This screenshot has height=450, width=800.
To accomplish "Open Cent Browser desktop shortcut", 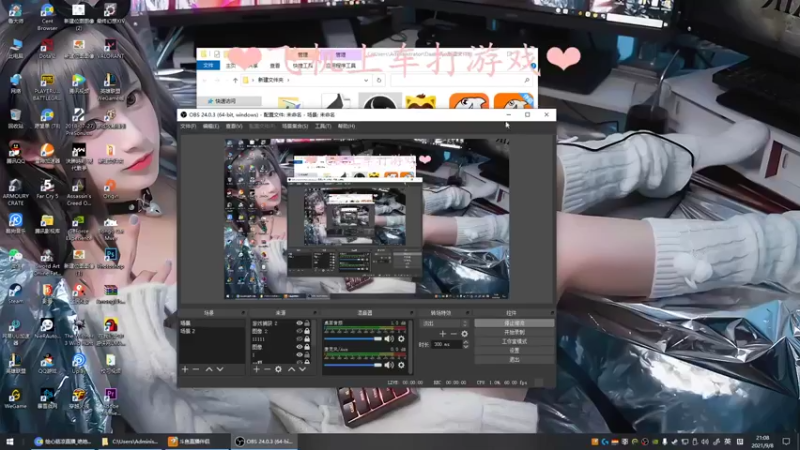I will tap(47, 17).
